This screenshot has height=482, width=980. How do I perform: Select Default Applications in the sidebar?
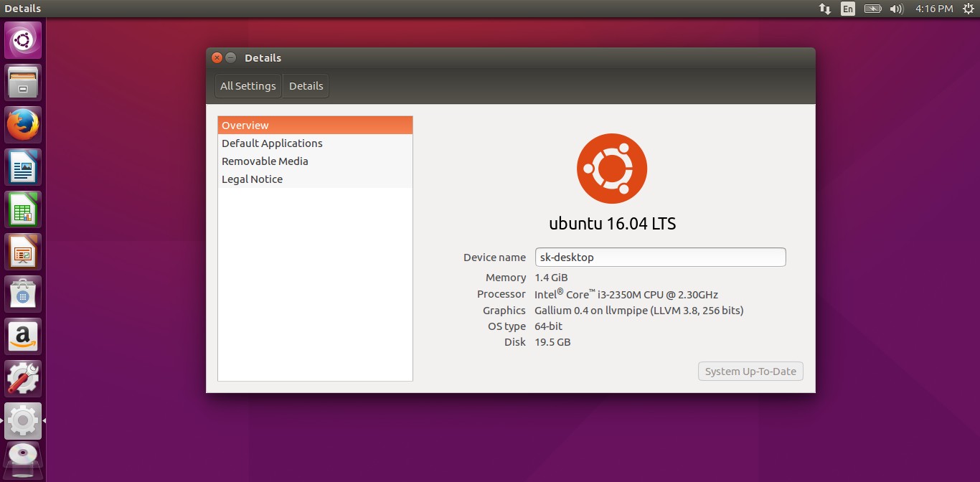315,143
